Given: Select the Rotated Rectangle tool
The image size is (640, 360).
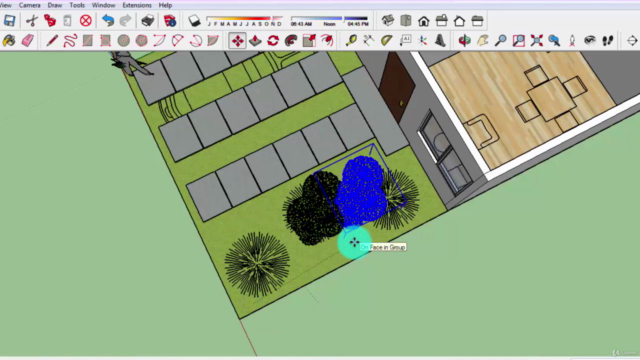Looking at the screenshot, I should [105, 41].
